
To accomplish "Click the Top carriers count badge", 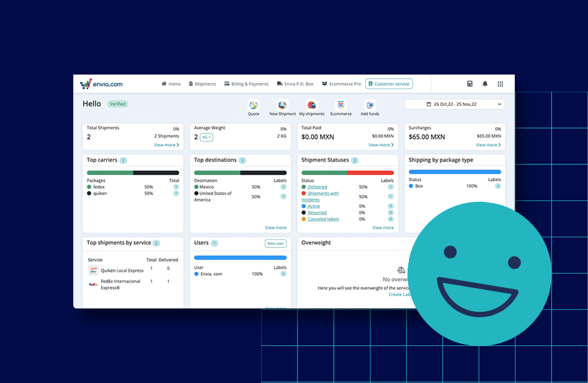I will pos(123,160).
